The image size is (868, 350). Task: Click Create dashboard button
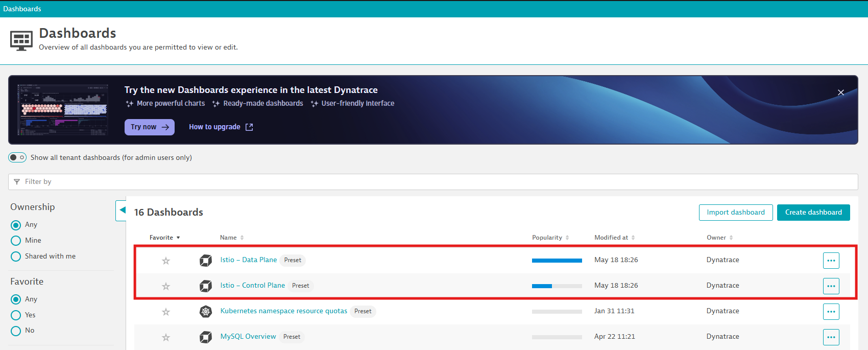813,213
